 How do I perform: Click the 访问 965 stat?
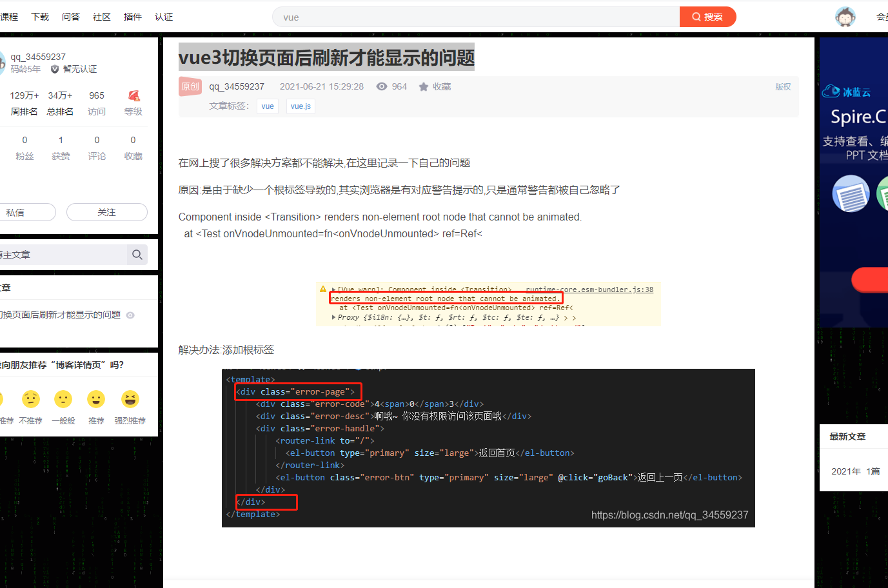coord(97,103)
